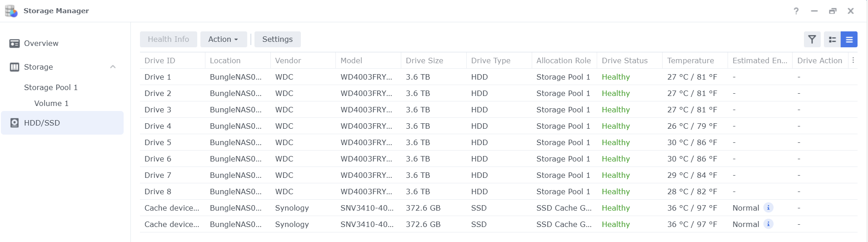Restore down the Storage Manager window
This screenshot has height=242, width=868.
pos(833,11)
